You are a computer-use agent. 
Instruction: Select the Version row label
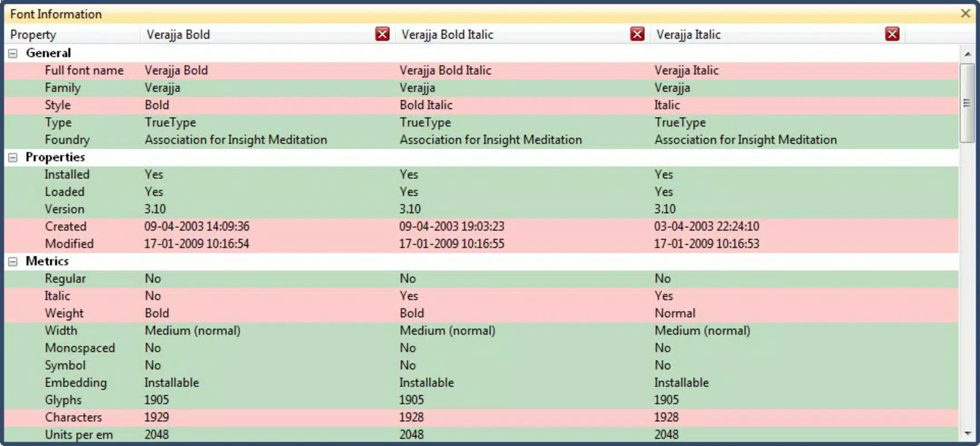coord(65,209)
